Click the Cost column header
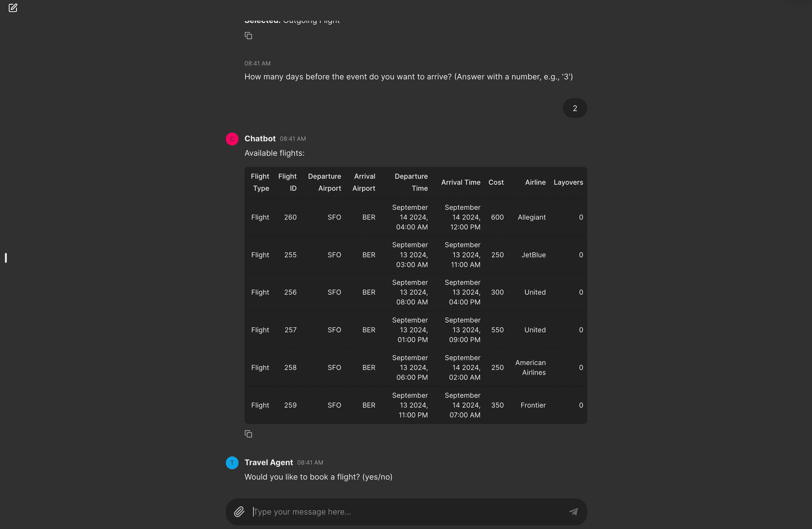 (x=496, y=182)
